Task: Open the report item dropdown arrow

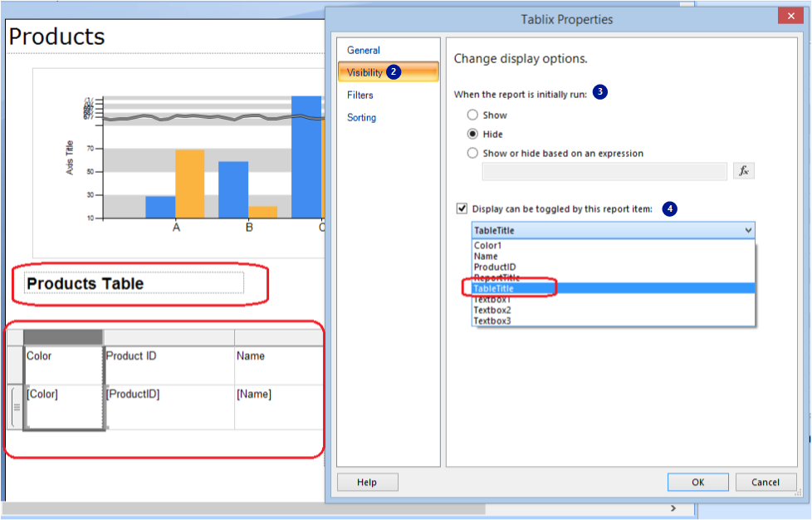Action: [750, 230]
